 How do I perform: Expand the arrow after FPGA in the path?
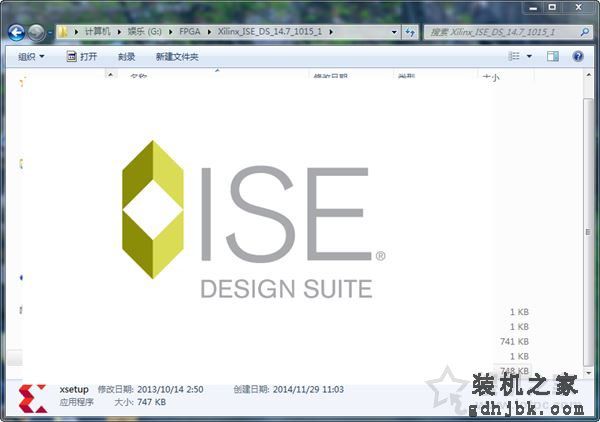click(209, 32)
